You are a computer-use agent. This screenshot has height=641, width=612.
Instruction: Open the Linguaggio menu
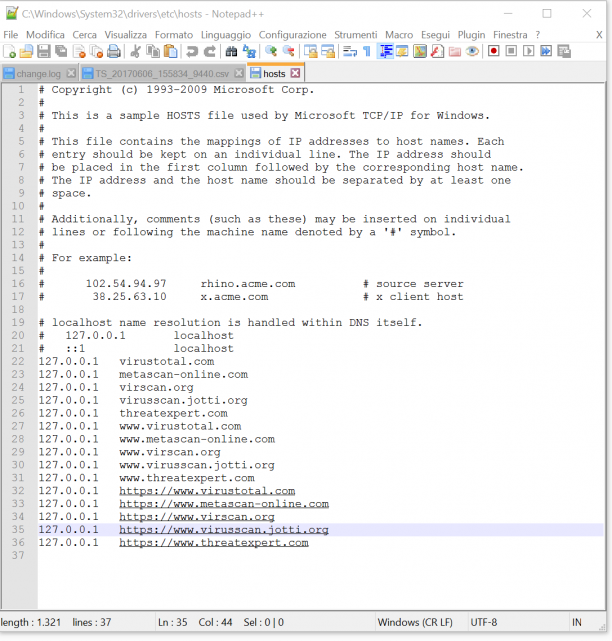[226, 35]
